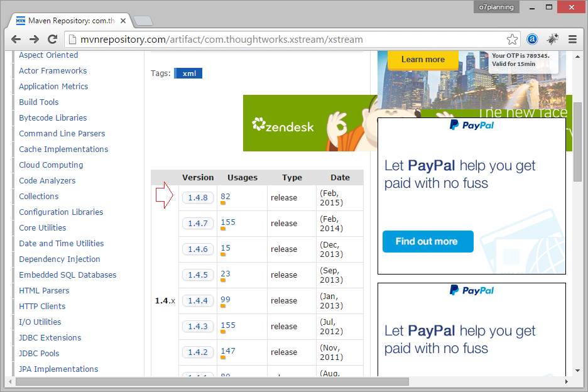Screen dimensions: 588x392
Task: Click the zendesk banner ad
Action: [310, 123]
